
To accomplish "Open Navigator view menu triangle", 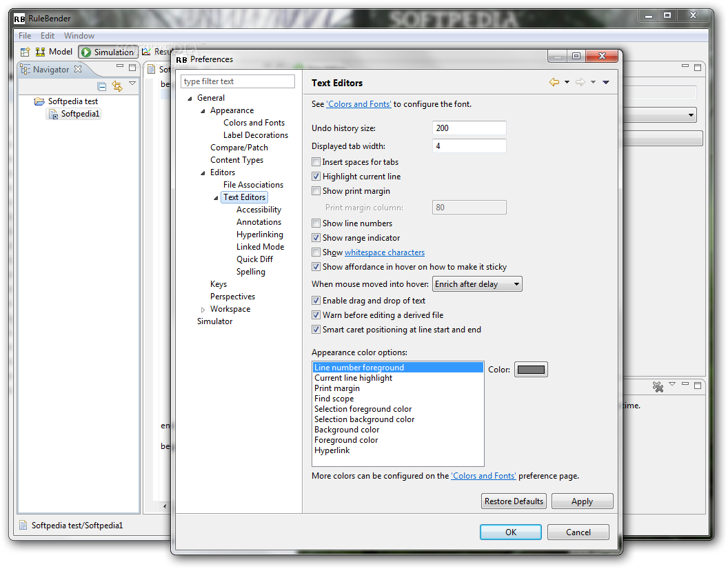I will tap(132, 83).
